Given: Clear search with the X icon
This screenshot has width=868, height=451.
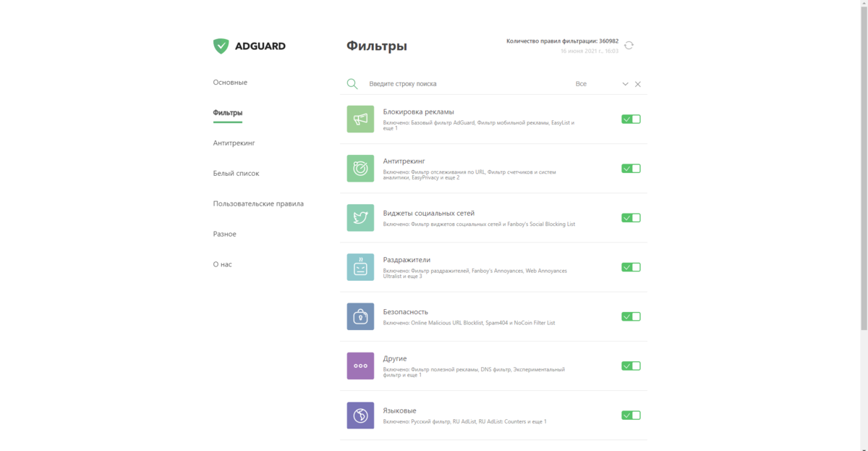Looking at the screenshot, I should coord(638,84).
